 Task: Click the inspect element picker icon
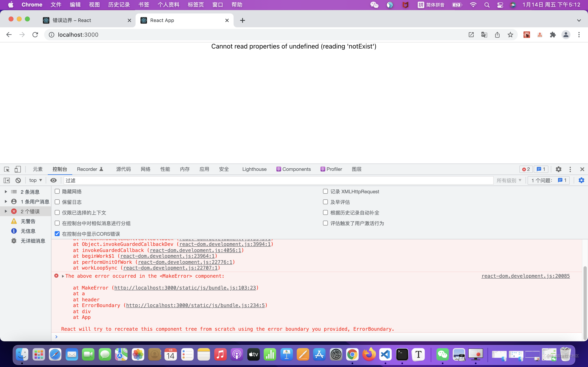point(7,169)
